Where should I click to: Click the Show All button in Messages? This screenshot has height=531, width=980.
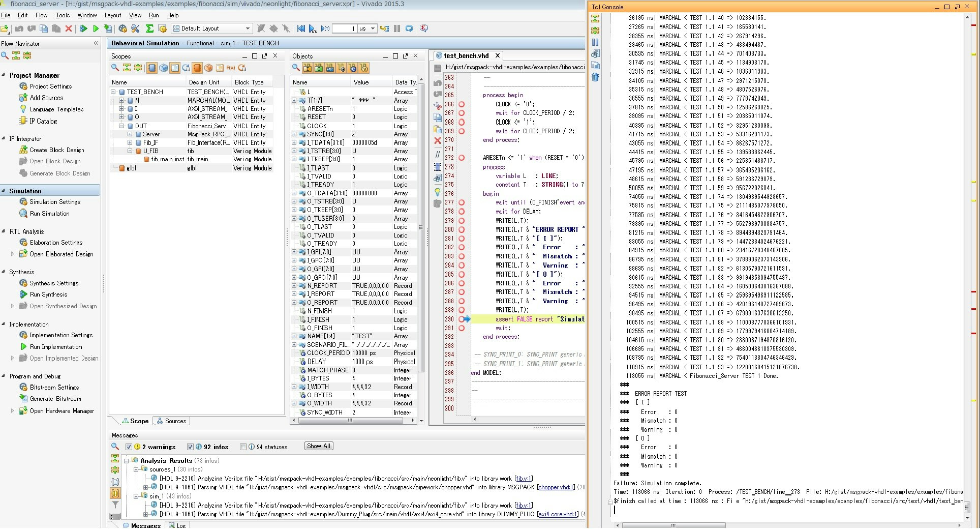(x=319, y=446)
